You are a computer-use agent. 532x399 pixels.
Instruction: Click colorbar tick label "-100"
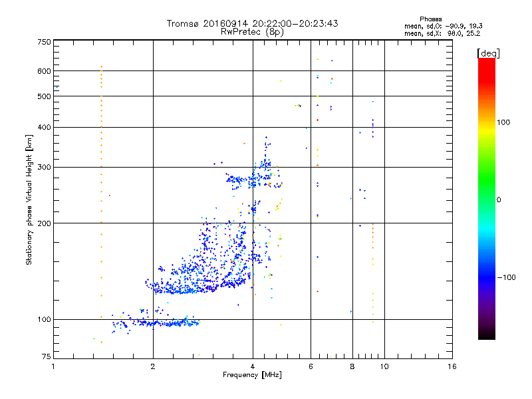point(506,277)
